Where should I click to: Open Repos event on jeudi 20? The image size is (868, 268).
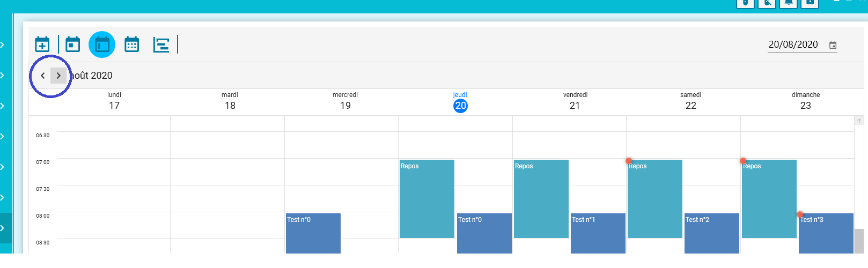click(426, 198)
